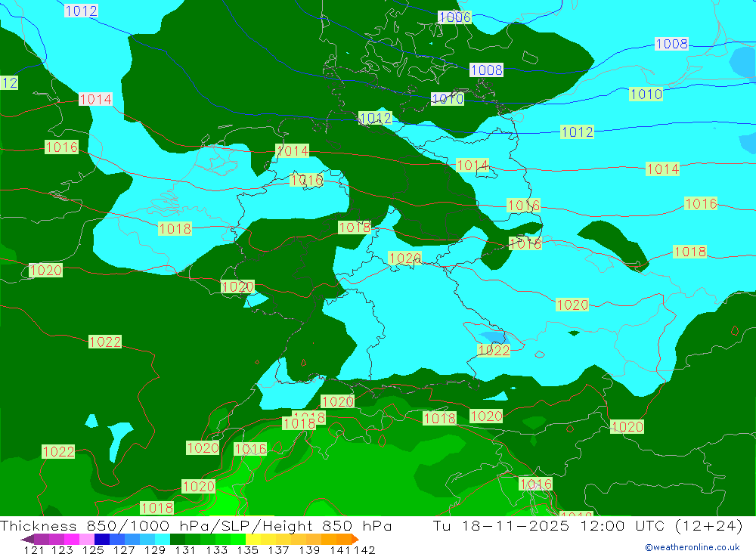Select the brightest lime green legend swatch
This screenshot has width=756, height=554.
coord(238,539)
